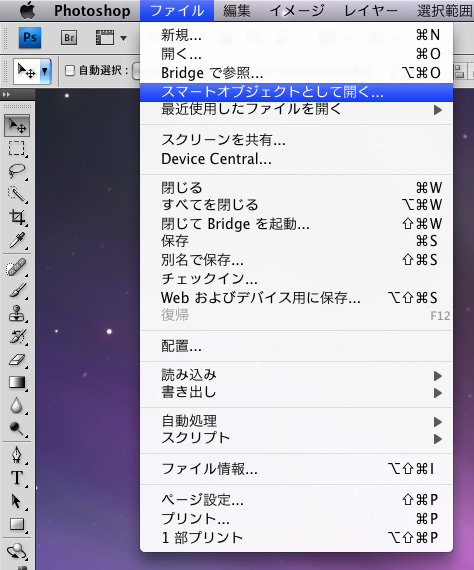Choose Web およびデバイス用に保存...
This screenshot has width=474, height=570.
coord(297,298)
